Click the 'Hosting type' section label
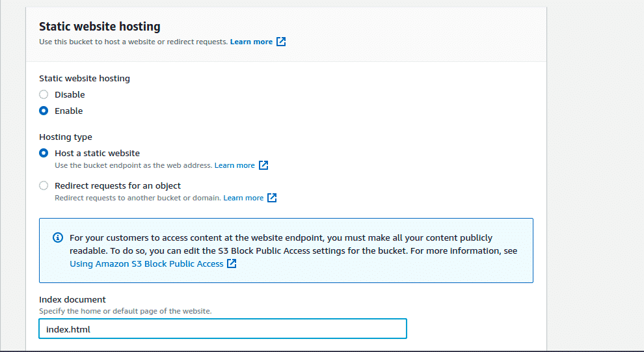 [65, 137]
